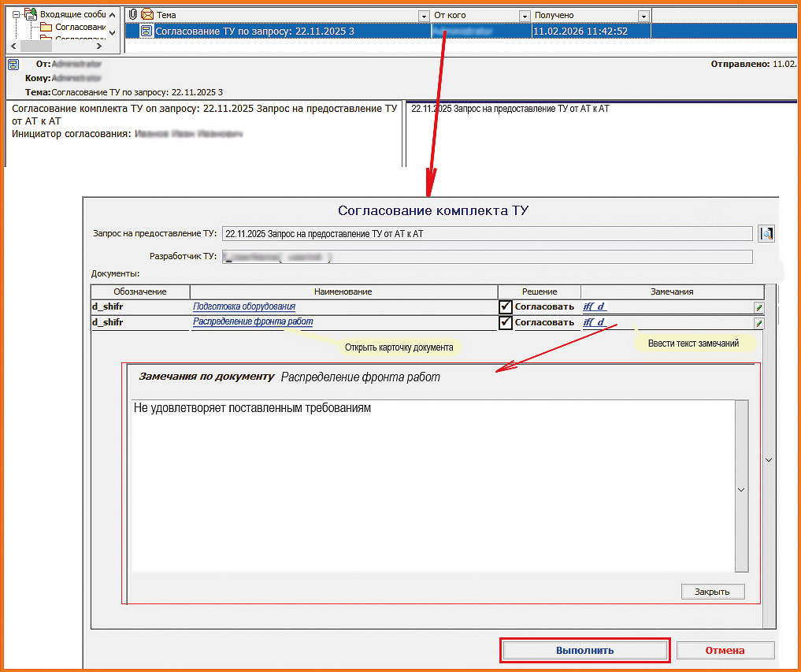Open the request card via magnifier icon
This screenshot has width=801, height=672.
pyautogui.click(x=766, y=233)
